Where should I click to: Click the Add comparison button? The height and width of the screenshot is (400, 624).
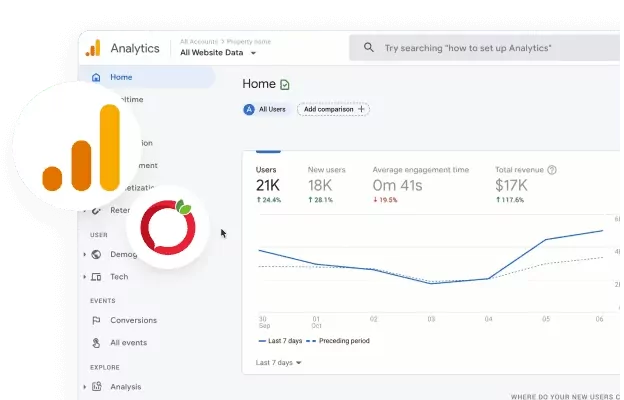tap(335, 109)
